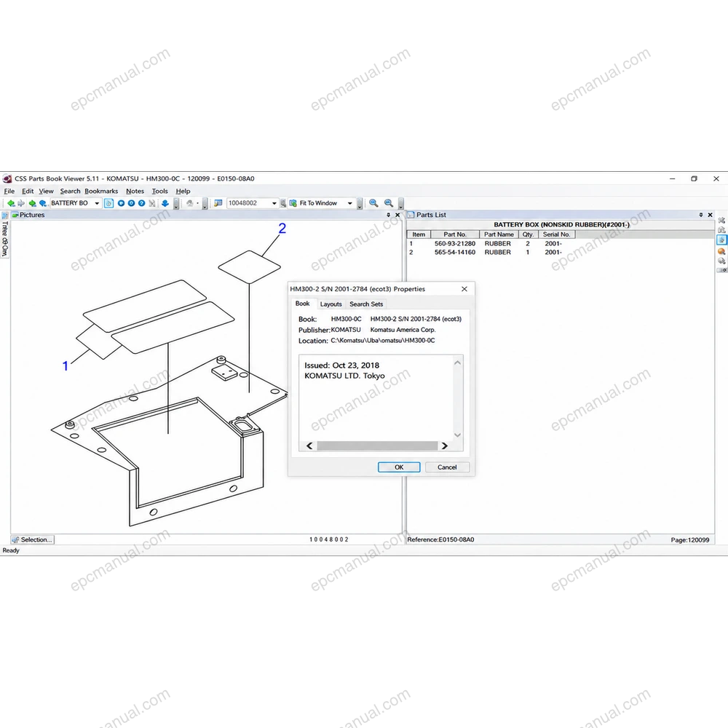Click the Qty. column header
This screenshot has height=728, width=728.
click(528, 234)
